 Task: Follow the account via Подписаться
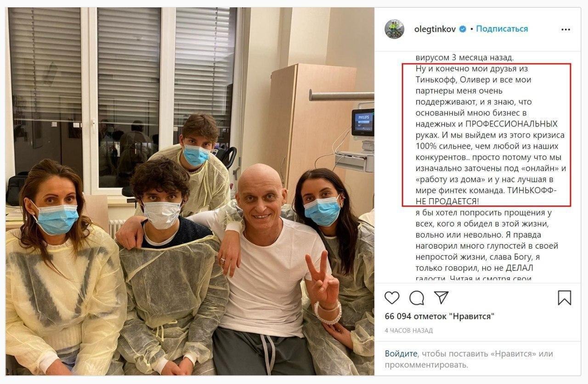tap(502, 29)
